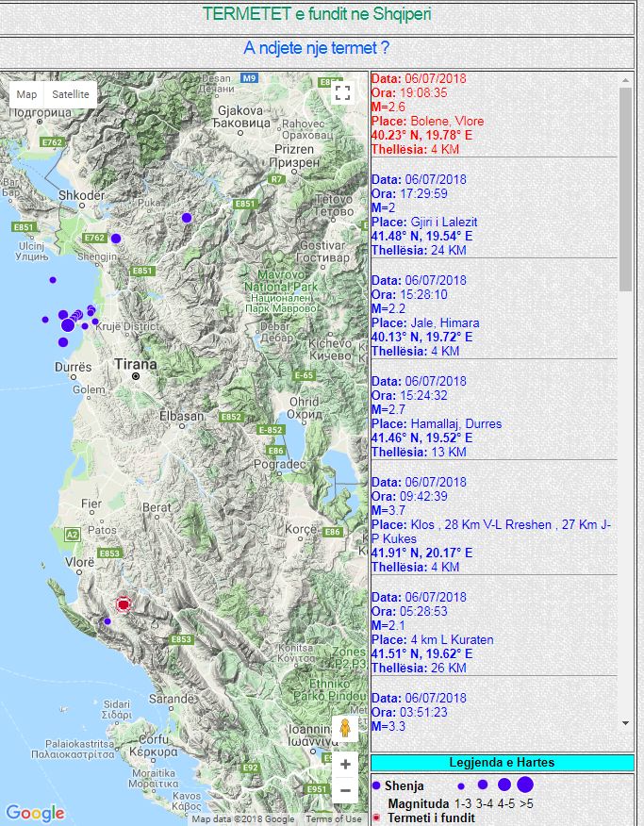Click the purple earthquake marker near Puka

click(x=187, y=218)
